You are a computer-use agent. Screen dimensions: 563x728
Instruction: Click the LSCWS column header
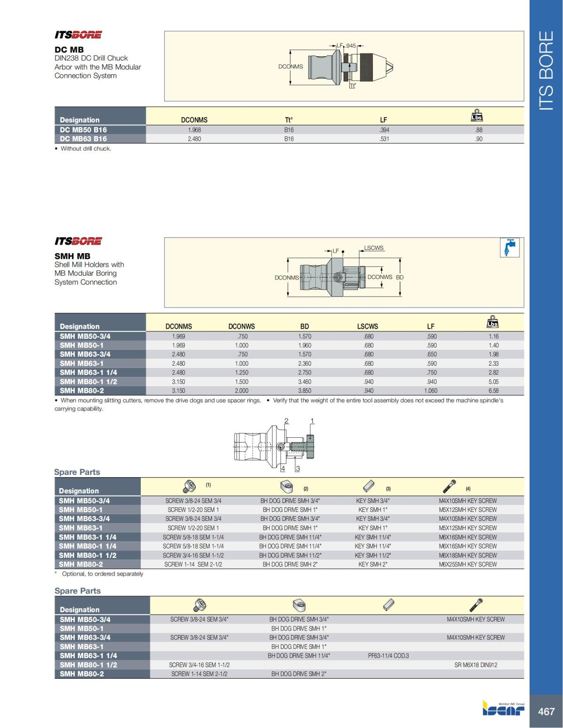click(367, 326)
